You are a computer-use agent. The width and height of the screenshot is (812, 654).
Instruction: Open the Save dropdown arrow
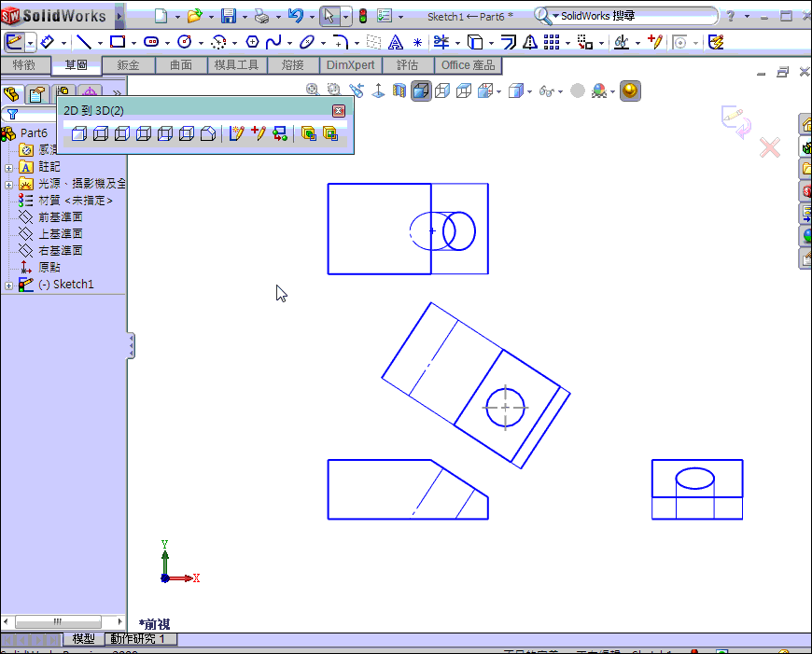pyautogui.click(x=245, y=17)
